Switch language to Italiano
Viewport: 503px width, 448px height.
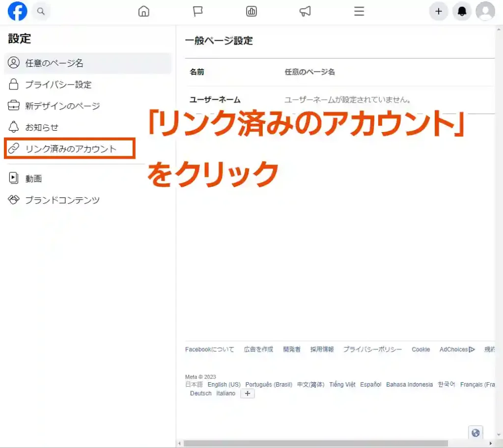point(225,393)
